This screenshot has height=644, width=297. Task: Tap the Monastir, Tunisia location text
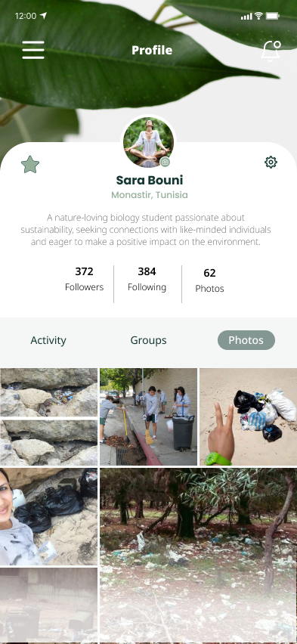tap(150, 195)
